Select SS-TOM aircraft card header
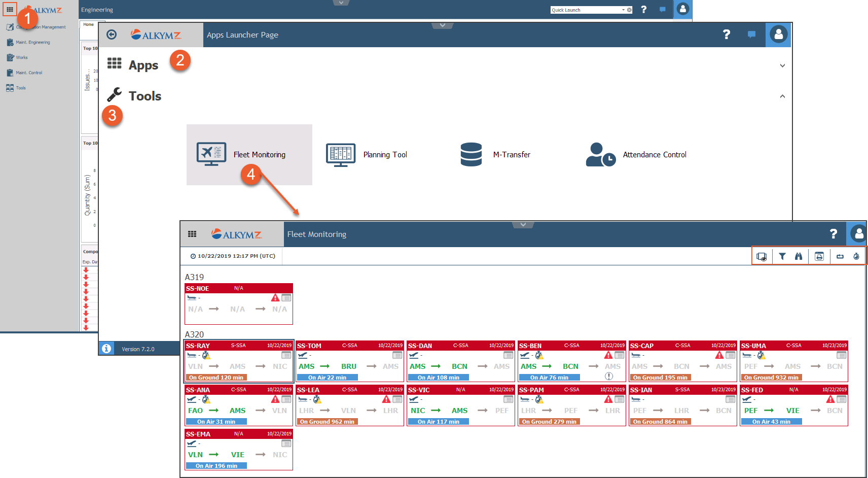The image size is (868, 478). tap(350, 346)
